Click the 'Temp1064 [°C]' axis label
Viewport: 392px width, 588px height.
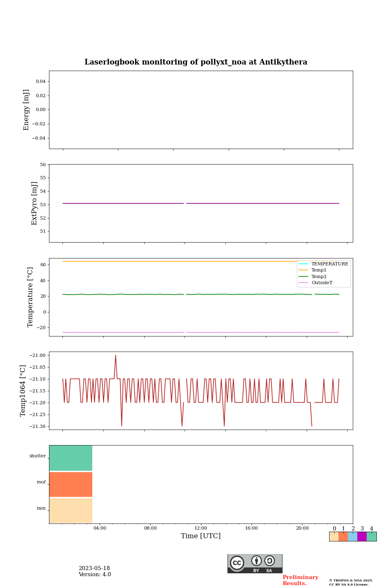coord(23,391)
